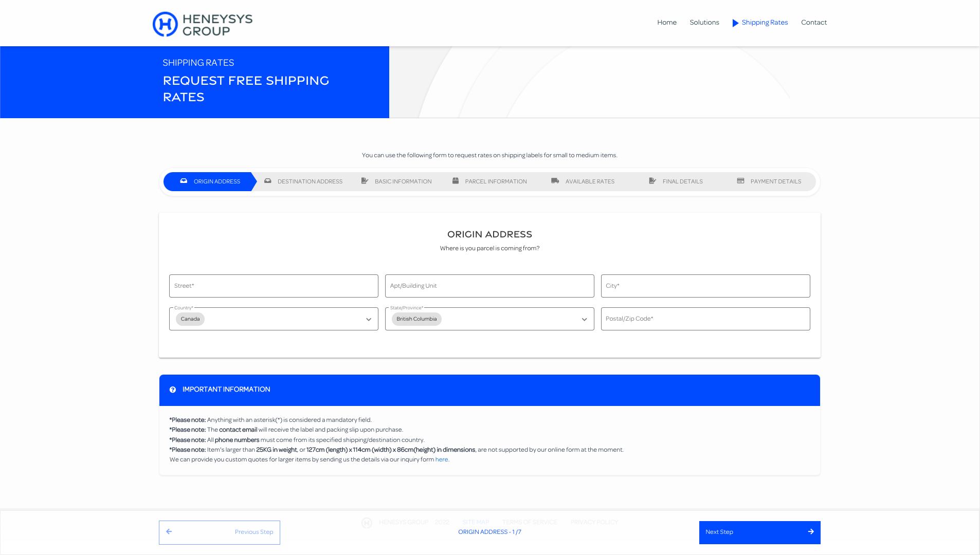Select the Canada chip in Country field
This screenshot has width=980, height=555.
(190, 319)
